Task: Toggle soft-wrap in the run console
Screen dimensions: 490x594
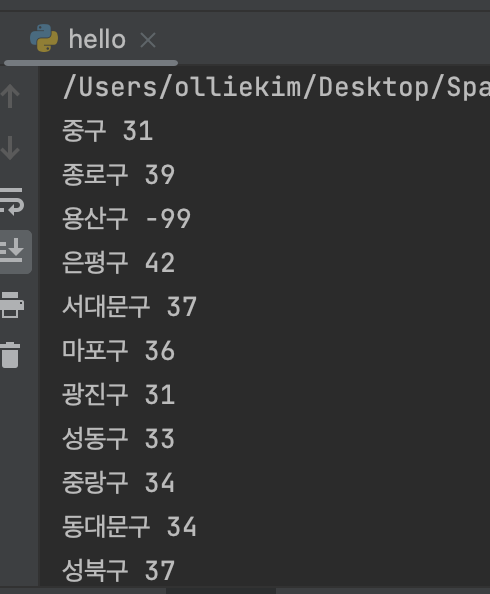Action: [12, 202]
